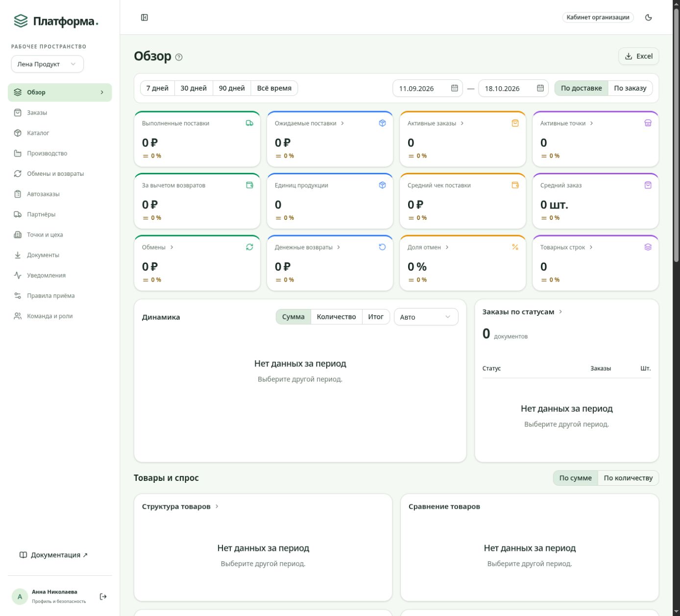This screenshot has width=680, height=616.
Task: Click logout icon beside Анна Николаева
Action: (103, 596)
